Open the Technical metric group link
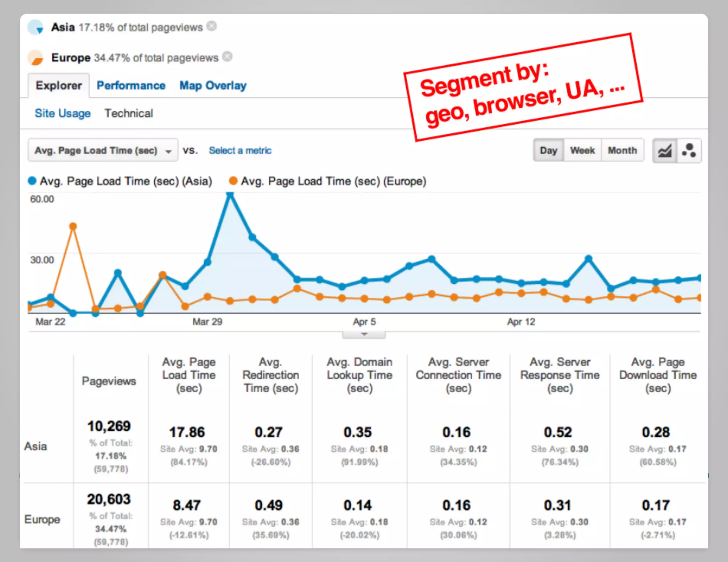728x562 pixels. (x=128, y=113)
